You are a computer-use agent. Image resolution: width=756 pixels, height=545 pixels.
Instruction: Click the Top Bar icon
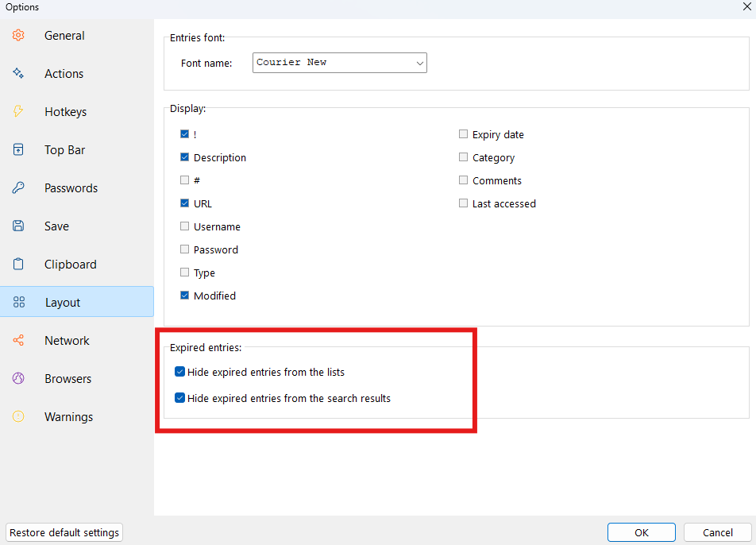[18, 149]
